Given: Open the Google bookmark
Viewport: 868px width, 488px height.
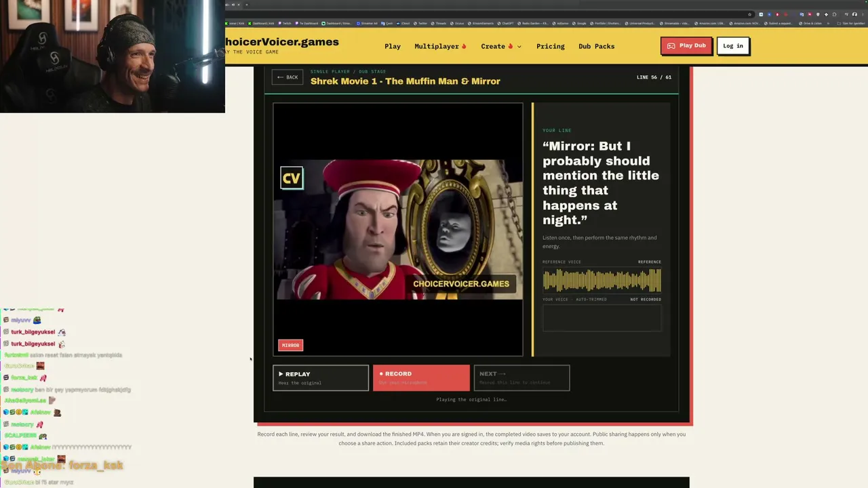Looking at the screenshot, I should [580, 23].
